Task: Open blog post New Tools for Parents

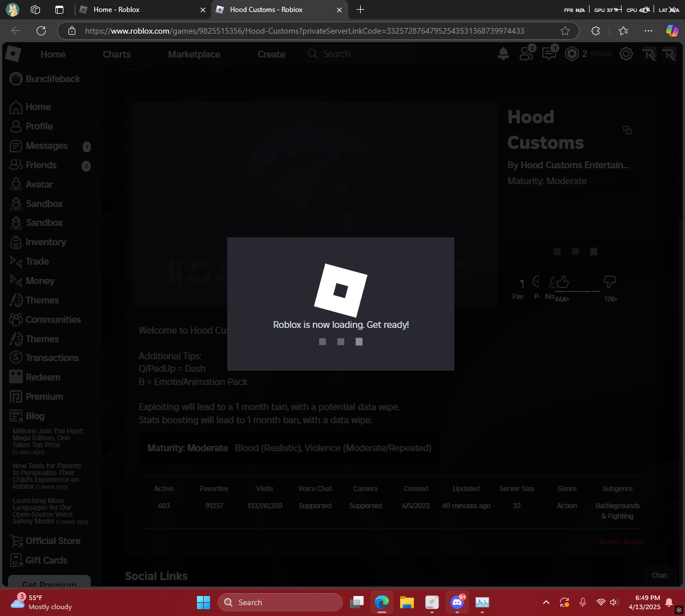Action: [x=47, y=476]
